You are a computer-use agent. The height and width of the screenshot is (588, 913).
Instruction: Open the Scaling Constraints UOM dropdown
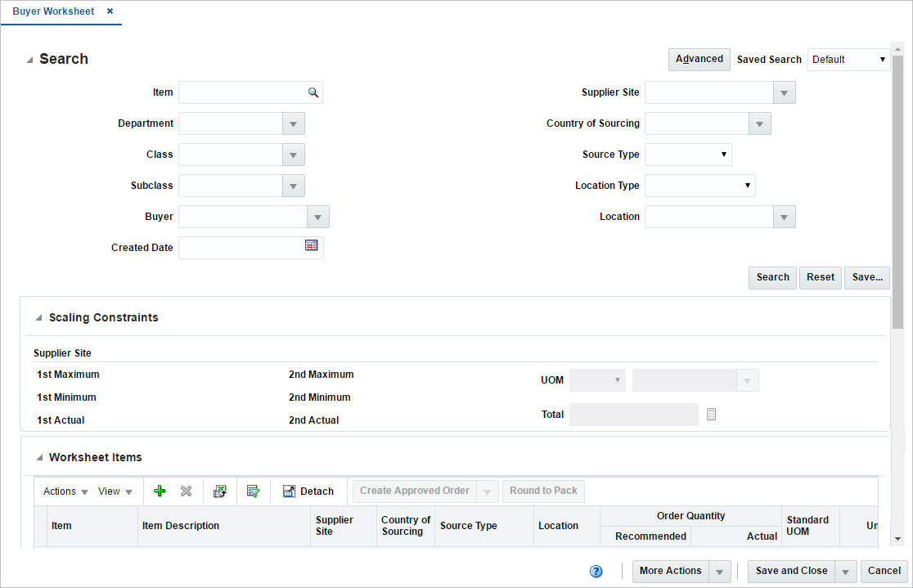click(597, 380)
